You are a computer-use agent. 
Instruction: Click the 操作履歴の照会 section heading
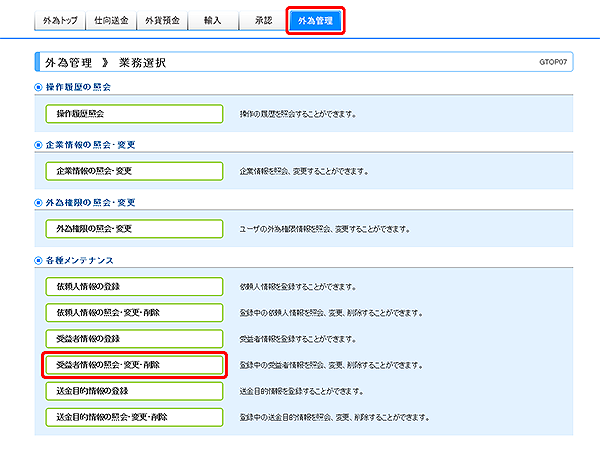78,87
